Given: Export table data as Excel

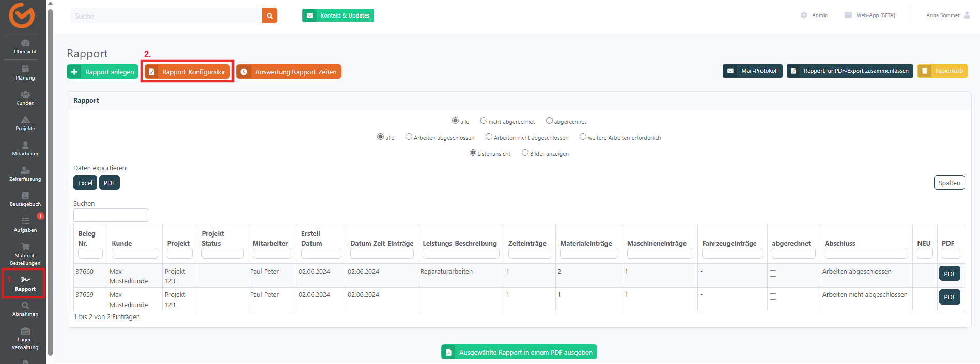Looking at the screenshot, I should pos(85,183).
